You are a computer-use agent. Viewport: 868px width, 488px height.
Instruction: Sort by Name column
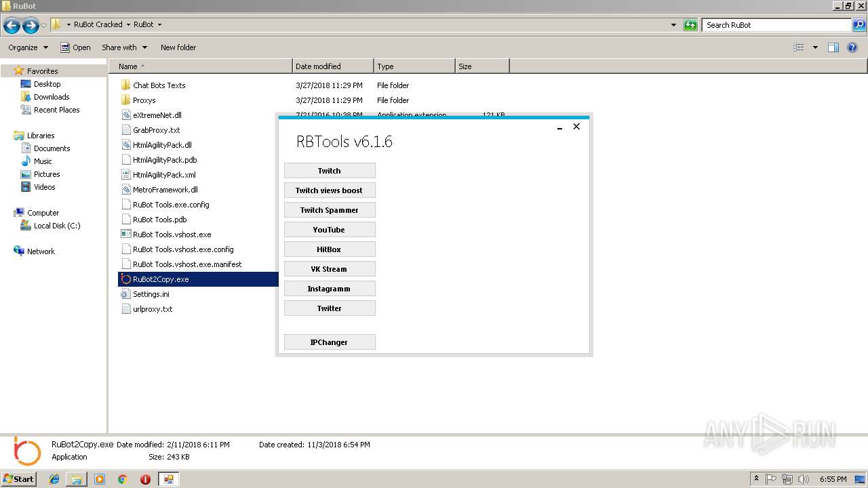coord(200,66)
